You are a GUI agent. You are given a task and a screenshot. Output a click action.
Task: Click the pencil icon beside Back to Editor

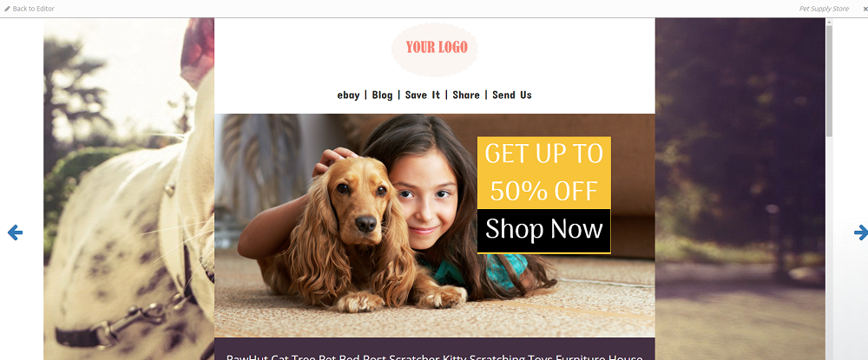point(7,9)
